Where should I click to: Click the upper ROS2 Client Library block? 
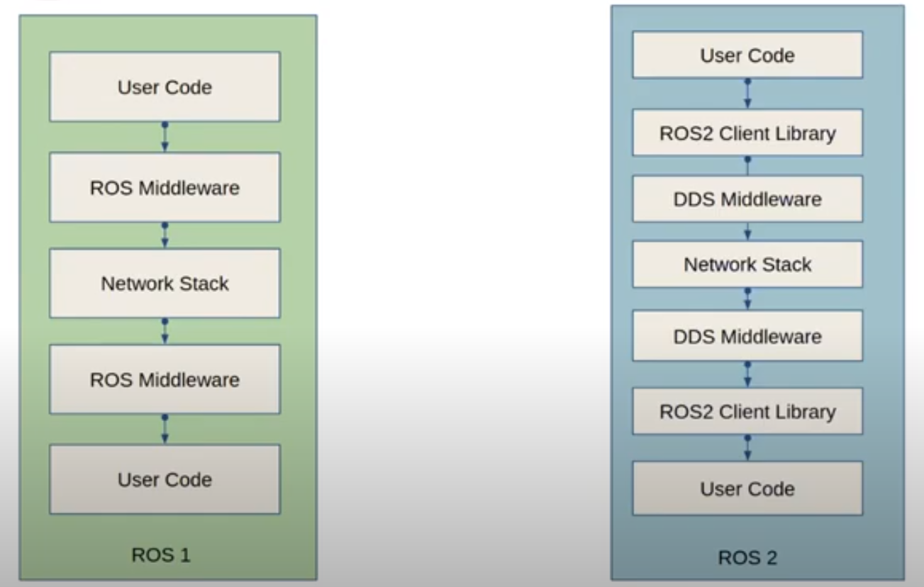pyautogui.click(x=747, y=133)
